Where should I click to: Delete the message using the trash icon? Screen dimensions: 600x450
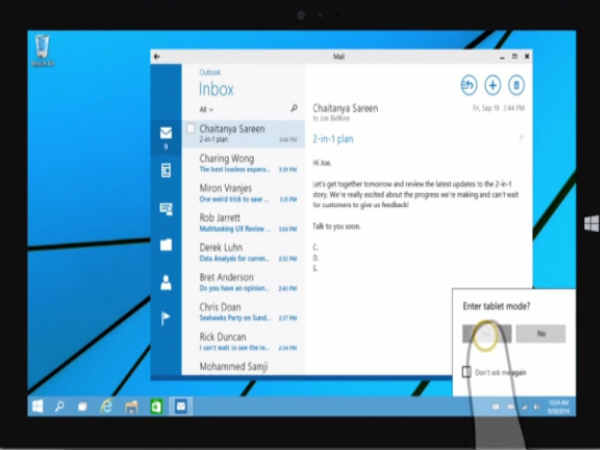coord(517,85)
